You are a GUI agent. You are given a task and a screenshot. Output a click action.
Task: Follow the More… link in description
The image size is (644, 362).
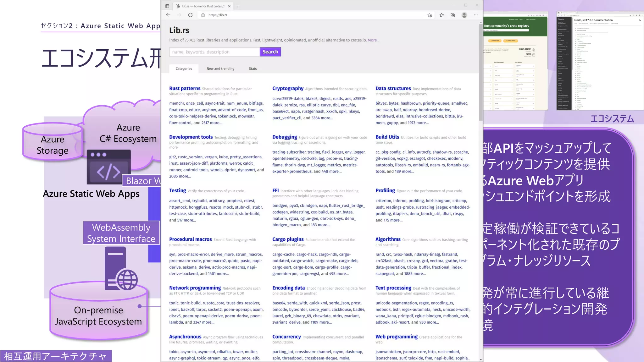coord(373,40)
